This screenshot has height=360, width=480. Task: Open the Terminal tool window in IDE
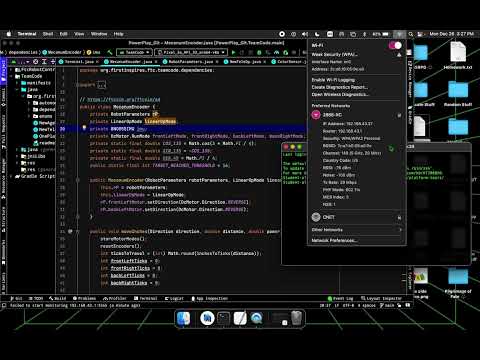tap(145, 298)
